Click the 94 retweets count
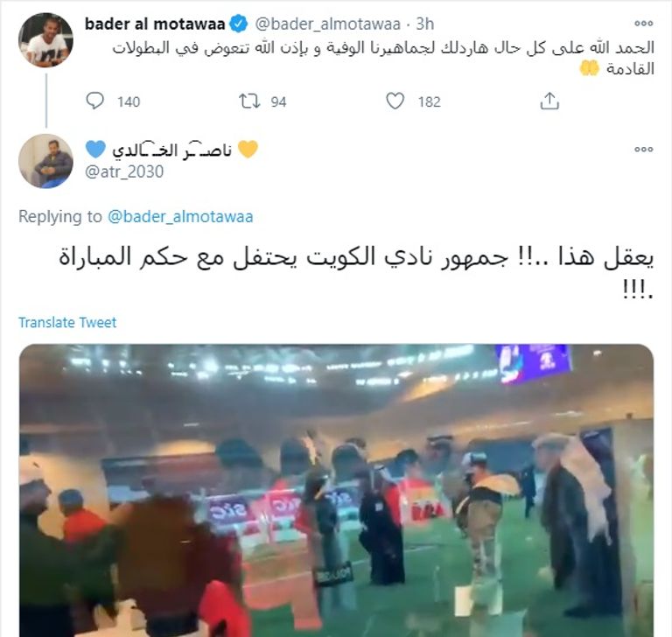 pyautogui.click(x=278, y=102)
